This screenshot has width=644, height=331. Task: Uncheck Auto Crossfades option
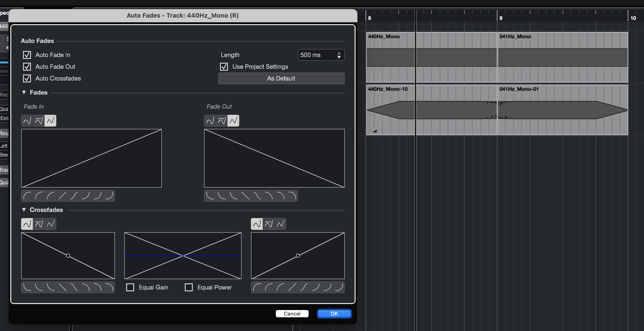[x=27, y=78]
